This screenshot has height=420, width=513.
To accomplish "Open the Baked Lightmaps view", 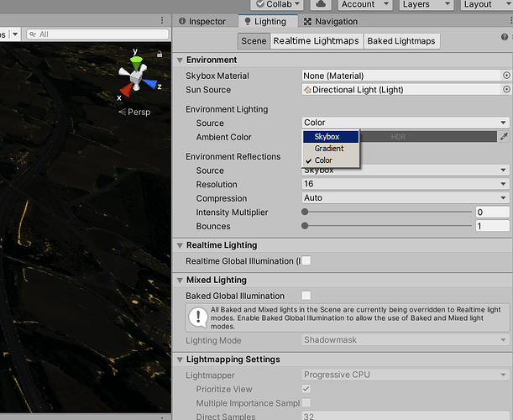I will [x=401, y=41].
